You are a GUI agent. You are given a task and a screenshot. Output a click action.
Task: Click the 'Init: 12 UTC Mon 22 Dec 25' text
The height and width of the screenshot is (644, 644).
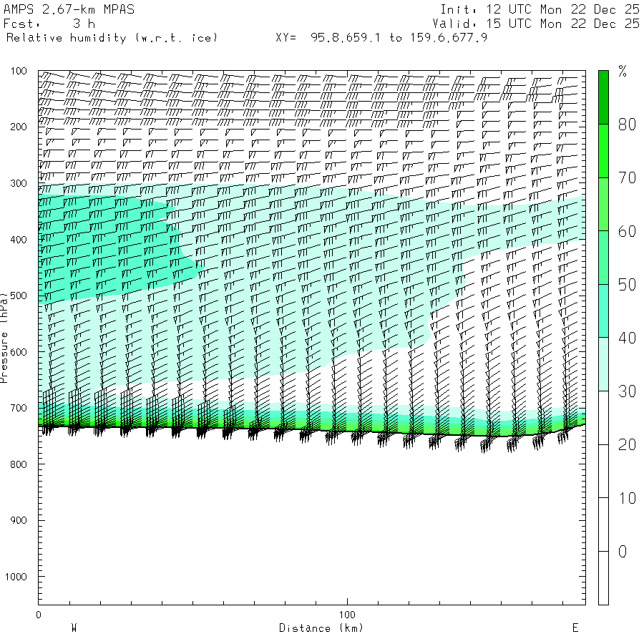coord(540,9)
